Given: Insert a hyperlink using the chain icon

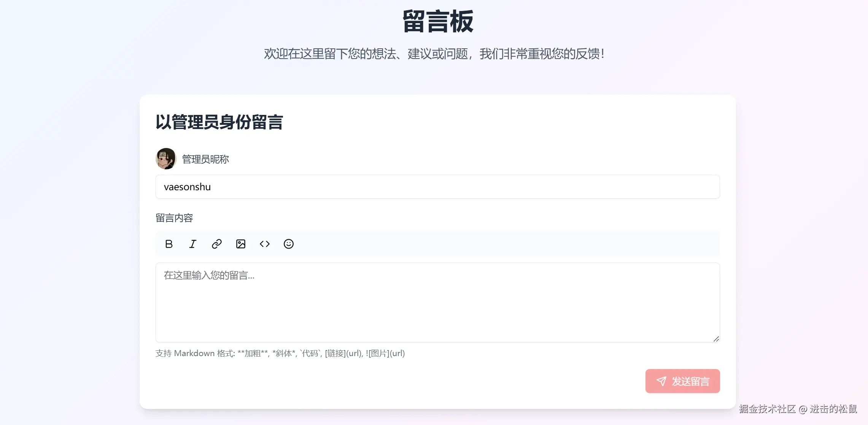Looking at the screenshot, I should (x=217, y=244).
